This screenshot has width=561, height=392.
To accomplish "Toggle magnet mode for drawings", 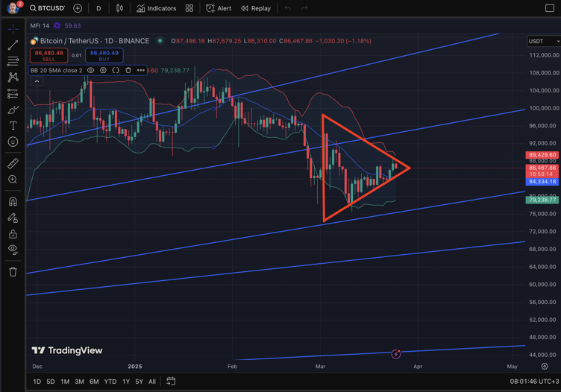I will coord(13,201).
